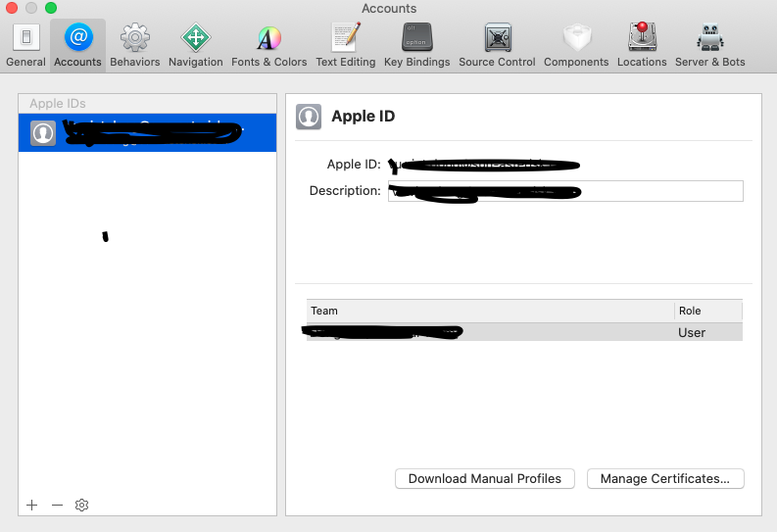Select the redacted Apple ID account row
This screenshot has height=532, width=777.
148,132
